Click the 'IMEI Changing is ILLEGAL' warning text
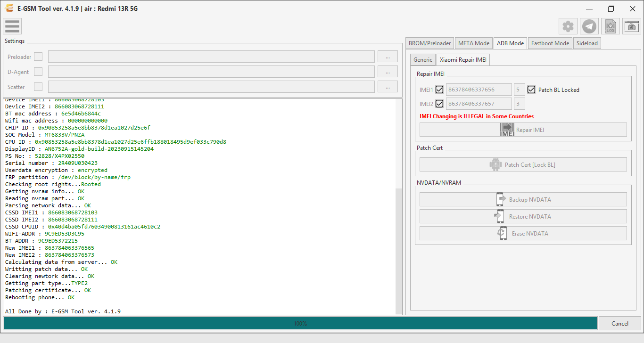Viewport: 644px width, 343px height. [x=477, y=116]
